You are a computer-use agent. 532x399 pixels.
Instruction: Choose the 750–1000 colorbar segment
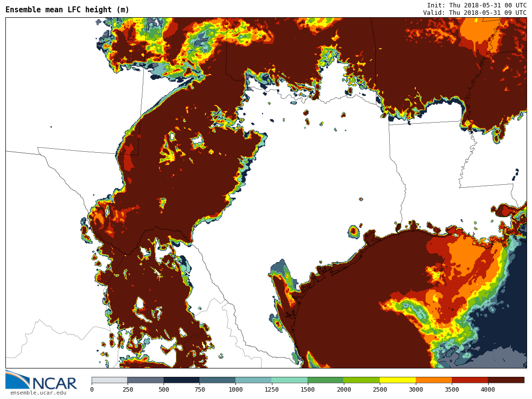tap(217, 380)
